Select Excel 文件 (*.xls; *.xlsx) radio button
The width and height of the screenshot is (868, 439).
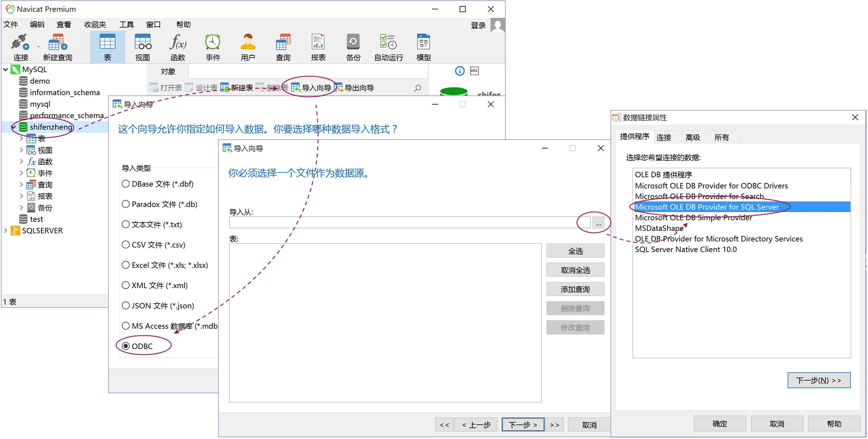click(126, 265)
